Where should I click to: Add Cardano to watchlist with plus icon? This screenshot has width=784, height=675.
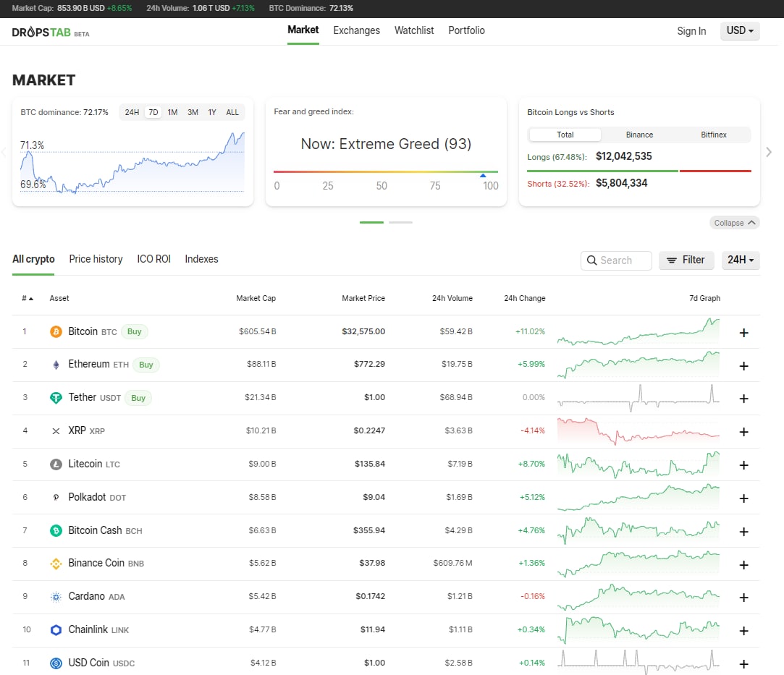click(743, 598)
